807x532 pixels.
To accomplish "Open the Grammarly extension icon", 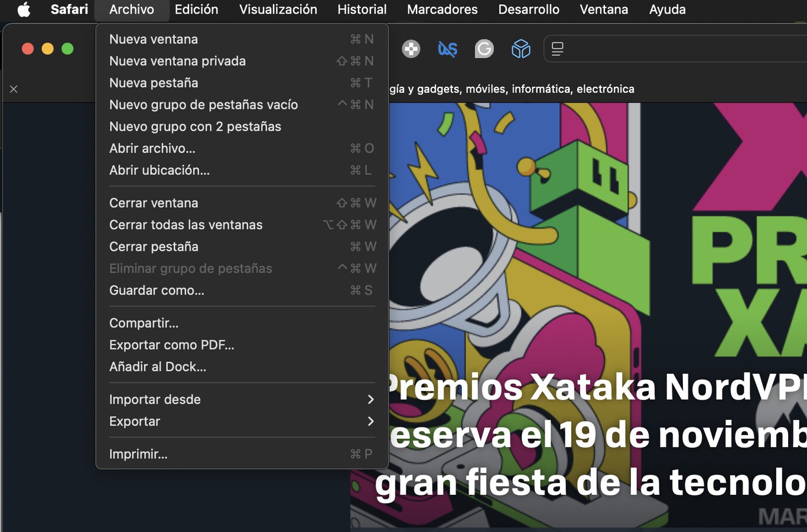I will 484,49.
